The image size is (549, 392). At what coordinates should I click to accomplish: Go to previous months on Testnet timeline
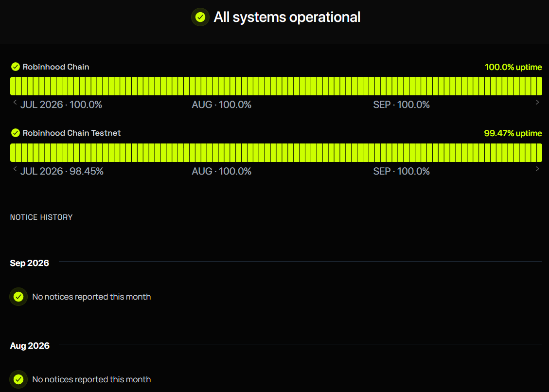(15, 169)
